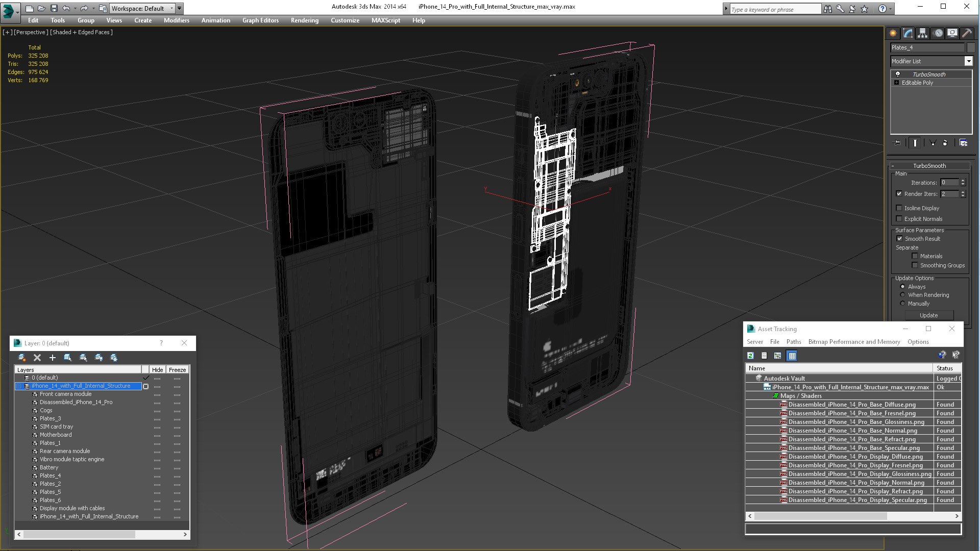Viewport: 980px width, 551px height.
Task: Switch to the Display command panel
Action: pyautogui.click(x=952, y=33)
